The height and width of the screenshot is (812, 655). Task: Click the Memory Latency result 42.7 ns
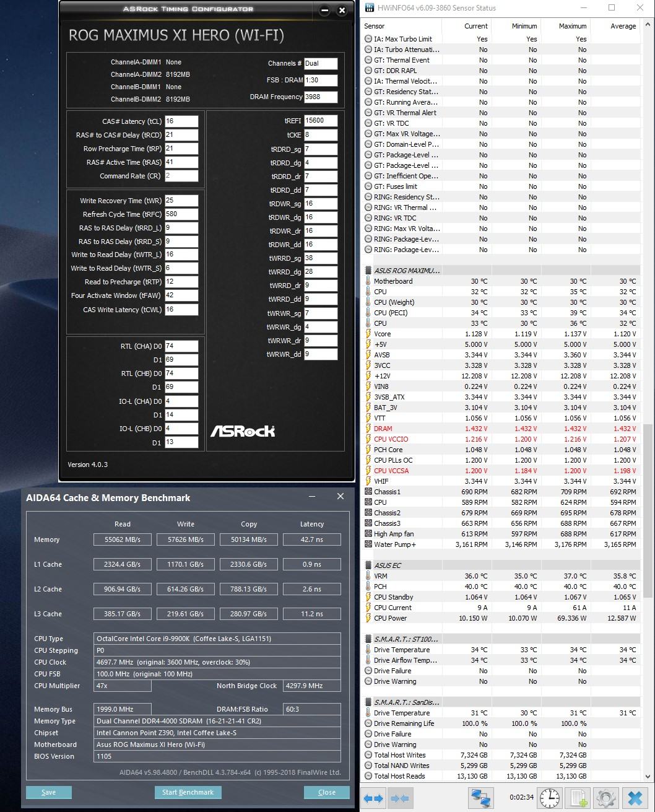click(x=311, y=539)
